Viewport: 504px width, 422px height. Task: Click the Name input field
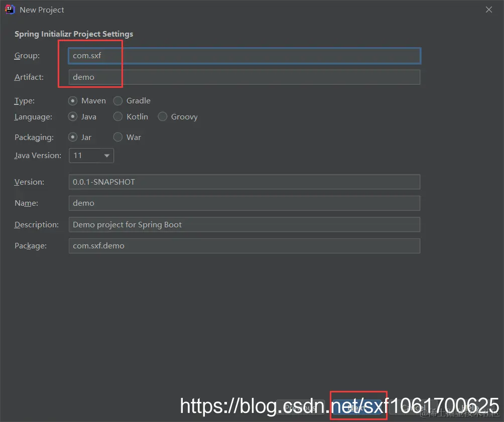point(244,203)
